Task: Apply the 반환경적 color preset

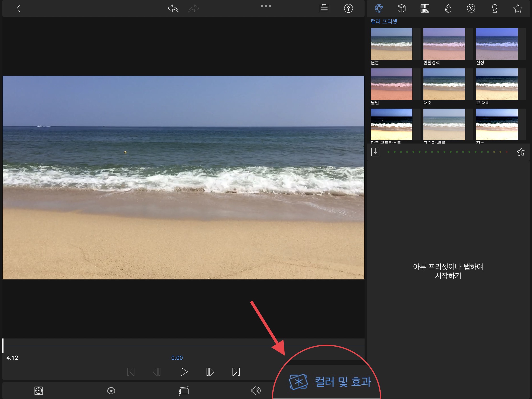Action: coord(444,44)
